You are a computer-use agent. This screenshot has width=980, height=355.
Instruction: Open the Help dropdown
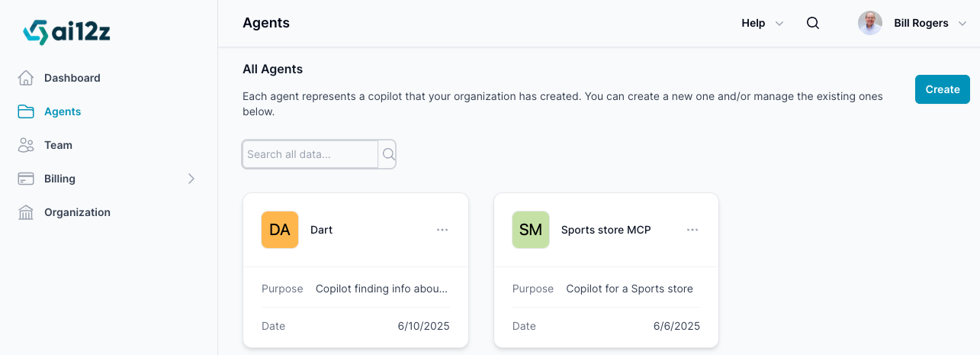pyautogui.click(x=763, y=23)
